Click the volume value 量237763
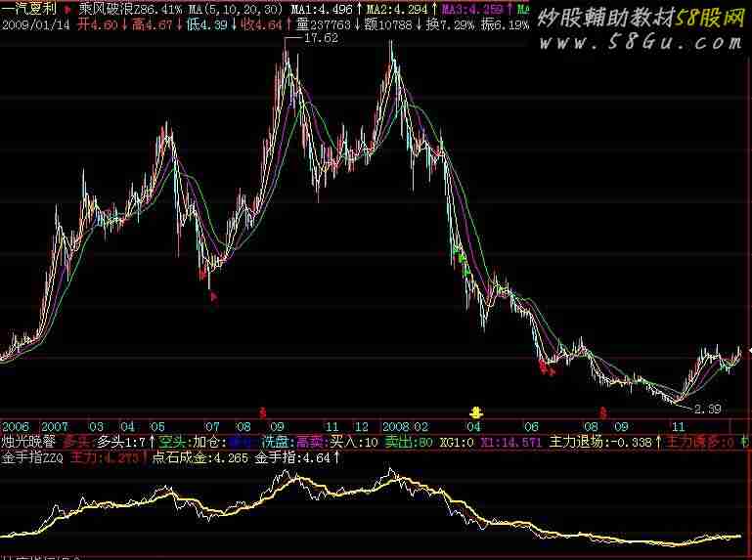The image size is (752, 560). (324, 24)
